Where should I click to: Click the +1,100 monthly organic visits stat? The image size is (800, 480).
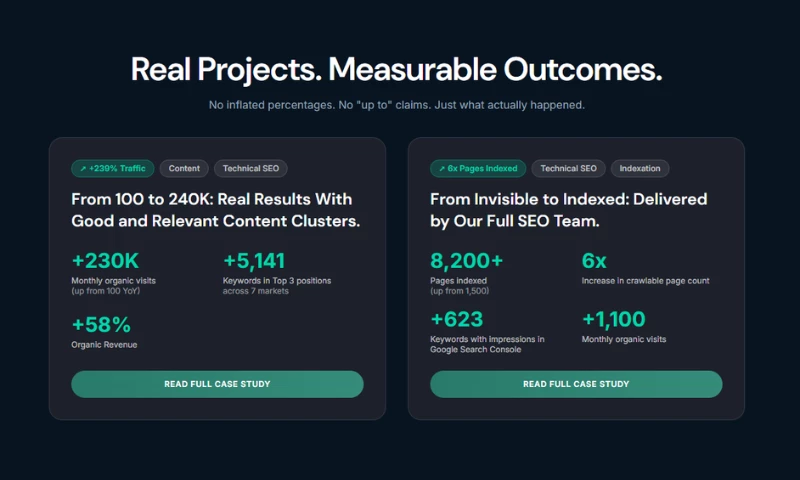coord(613,320)
